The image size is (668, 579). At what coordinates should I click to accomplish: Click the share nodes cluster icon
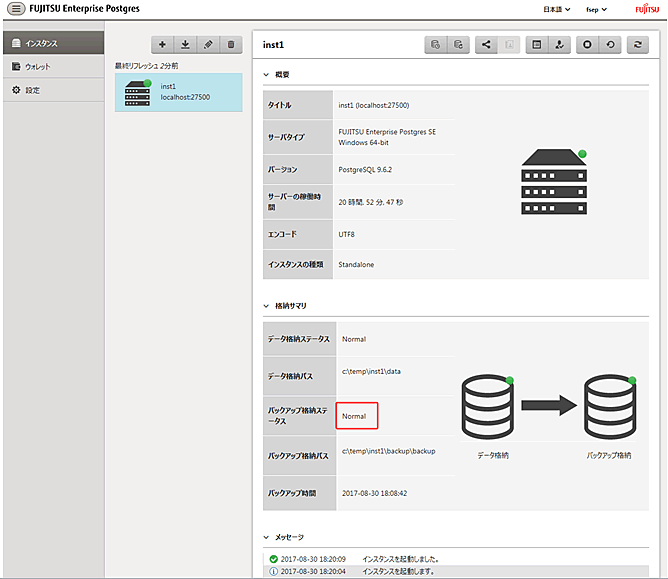click(486, 45)
